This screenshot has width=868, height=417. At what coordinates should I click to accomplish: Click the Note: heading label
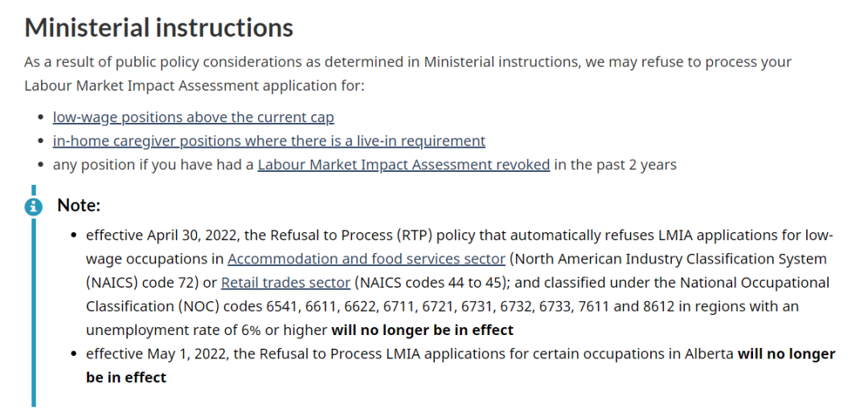(x=79, y=206)
